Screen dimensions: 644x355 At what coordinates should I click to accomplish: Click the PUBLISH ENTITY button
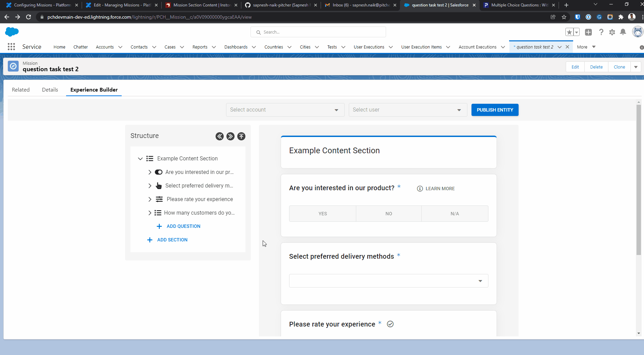(x=495, y=110)
